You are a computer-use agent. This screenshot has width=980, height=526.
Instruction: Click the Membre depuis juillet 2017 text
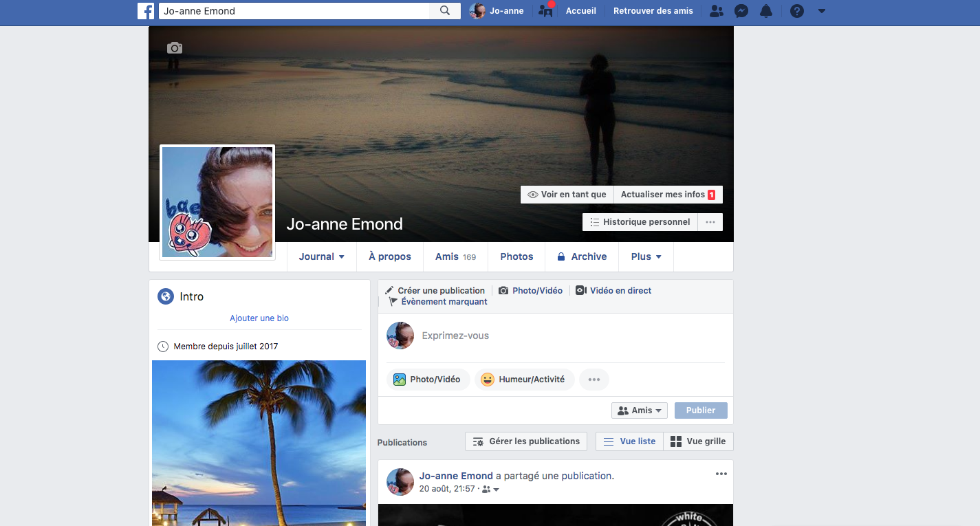pos(226,347)
